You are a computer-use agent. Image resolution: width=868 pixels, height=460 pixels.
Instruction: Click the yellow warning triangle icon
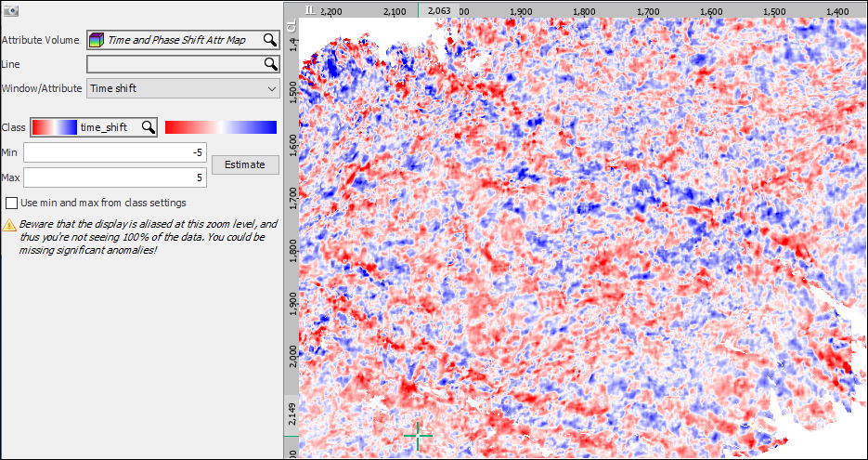9,225
